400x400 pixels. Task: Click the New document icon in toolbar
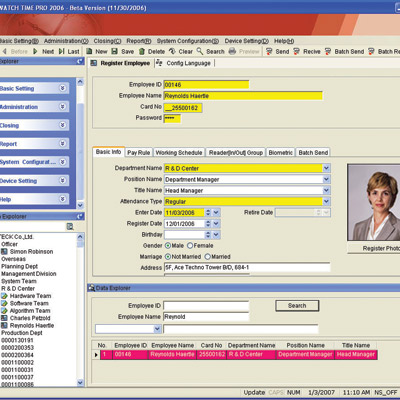(x=89, y=51)
